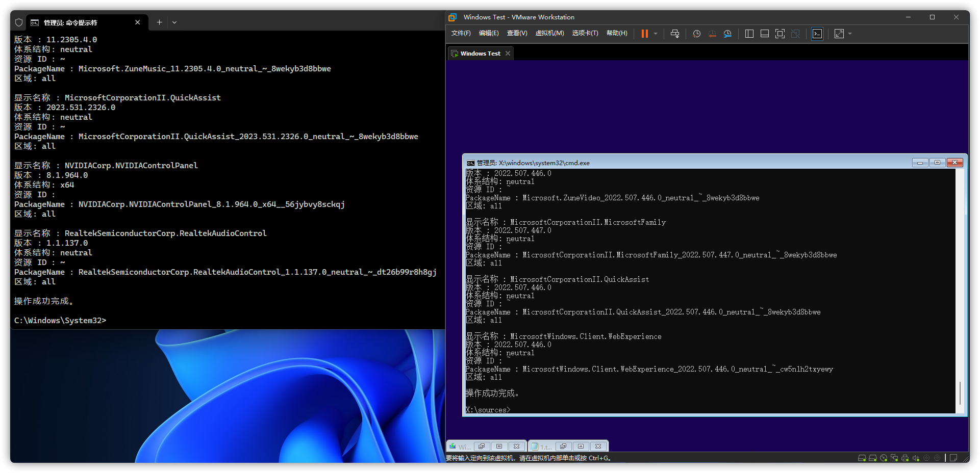Screen dimensions: 980x473
Task: Open the terminal tab list chevron
Action: click(x=174, y=22)
